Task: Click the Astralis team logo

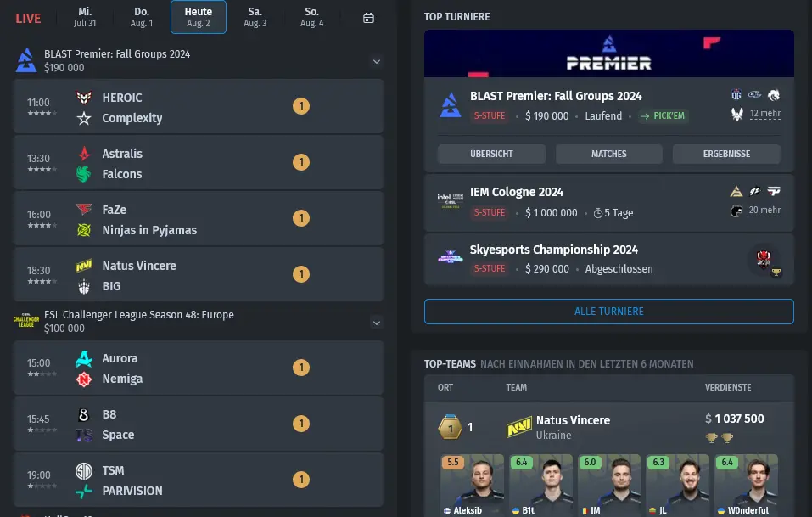Action: 84,154
